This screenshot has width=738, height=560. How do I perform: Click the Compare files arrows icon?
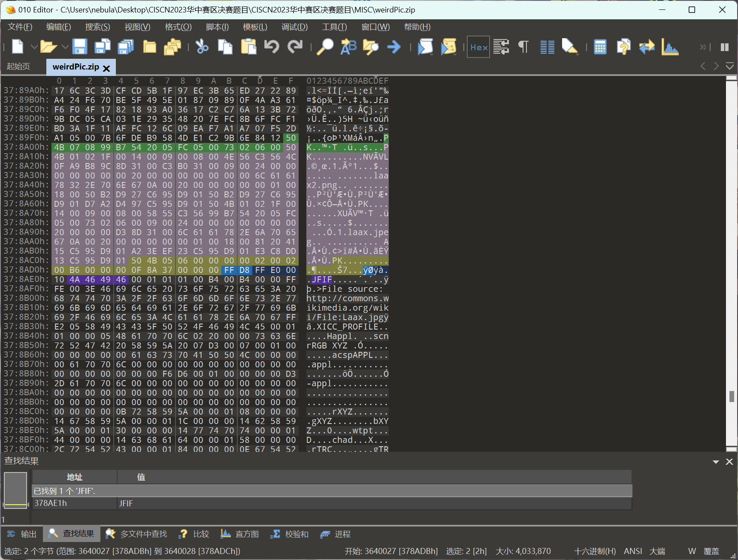[x=647, y=46]
